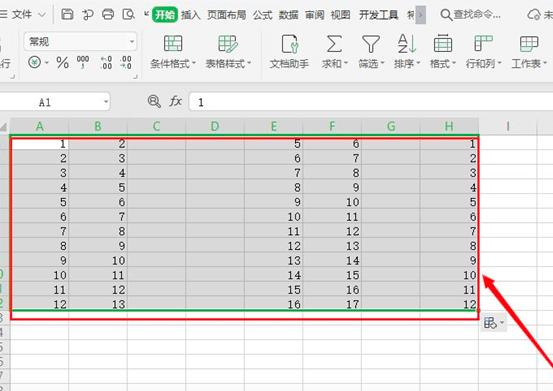Click cell F12 containing 17
Image resolution: width=553 pixels, height=391 pixels.
[332, 304]
